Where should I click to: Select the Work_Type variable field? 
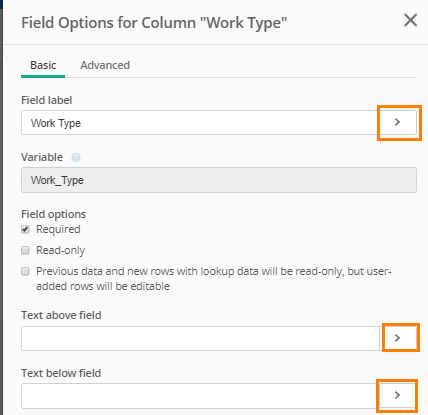click(x=219, y=180)
